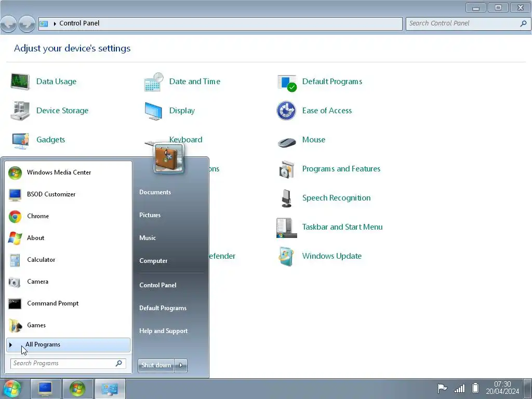Open BSOD Customizer from the Start menu
Image resolution: width=532 pixels, height=399 pixels.
[x=69, y=194]
